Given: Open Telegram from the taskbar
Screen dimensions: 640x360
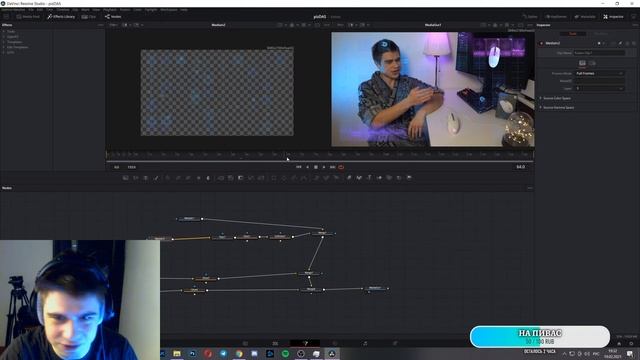Looking at the screenshot, I should (223, 353).
